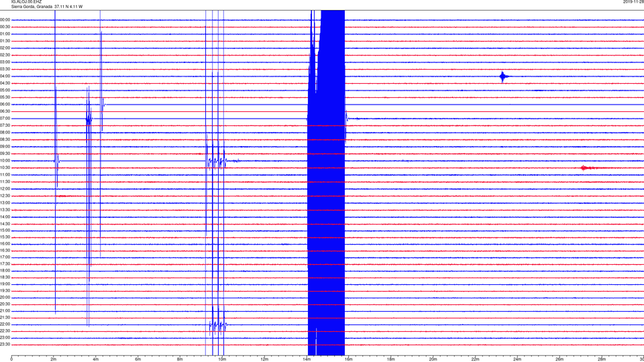Image resolution: width=644 pixels, height=362 pixels.
Task: Select the 17:00 trace label
Action: pos(5,257)
